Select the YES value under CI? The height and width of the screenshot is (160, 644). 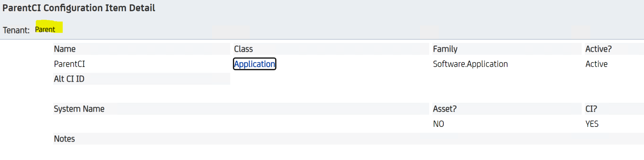[592, 124]
